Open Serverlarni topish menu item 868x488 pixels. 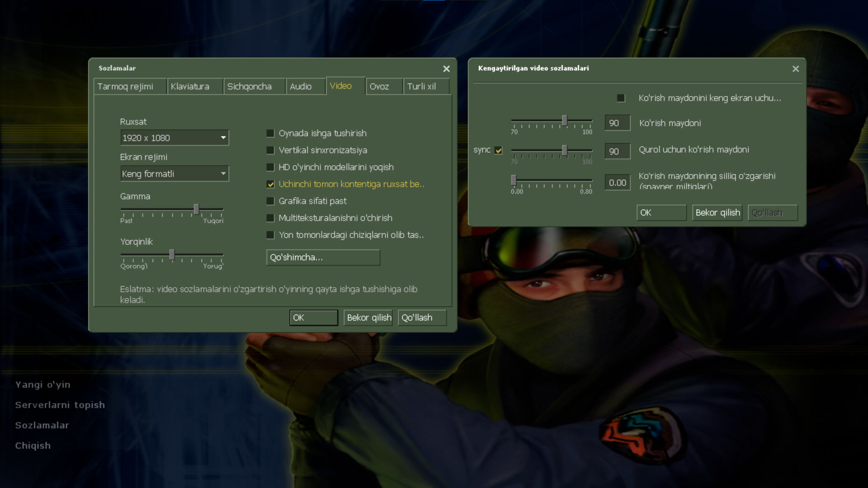tap(60, 405)
